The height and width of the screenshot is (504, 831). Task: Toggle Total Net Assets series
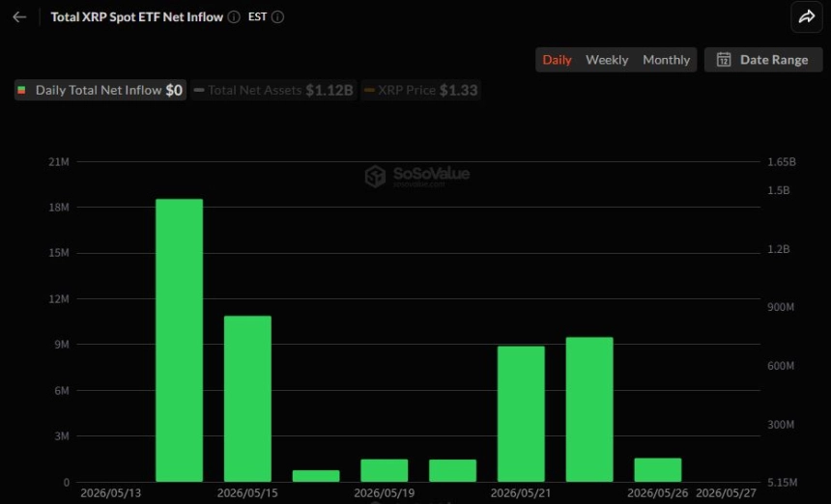tap(274, 90)
